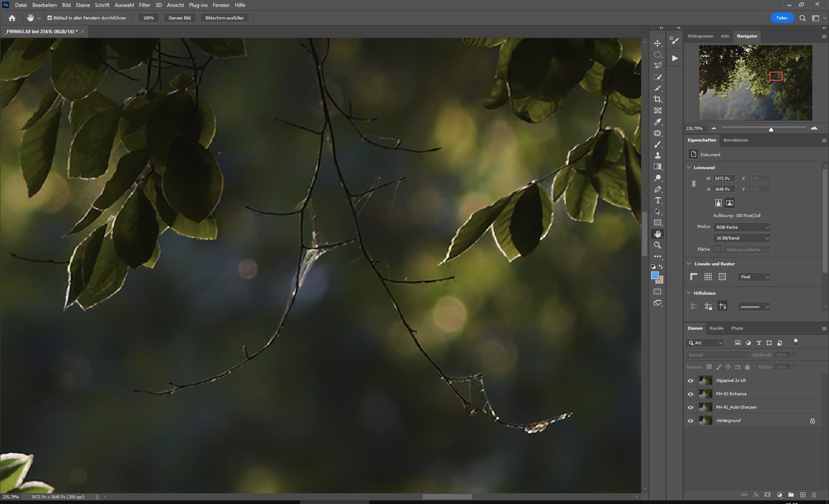Select the Move tool
The image size is (829, 504).
658,43
